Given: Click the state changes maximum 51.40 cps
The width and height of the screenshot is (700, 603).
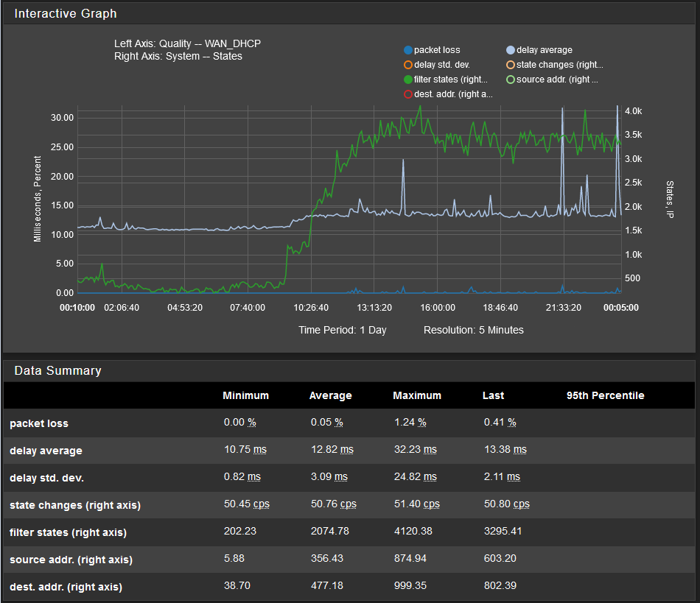Looking at the screenshot, I should coord(417,504).
